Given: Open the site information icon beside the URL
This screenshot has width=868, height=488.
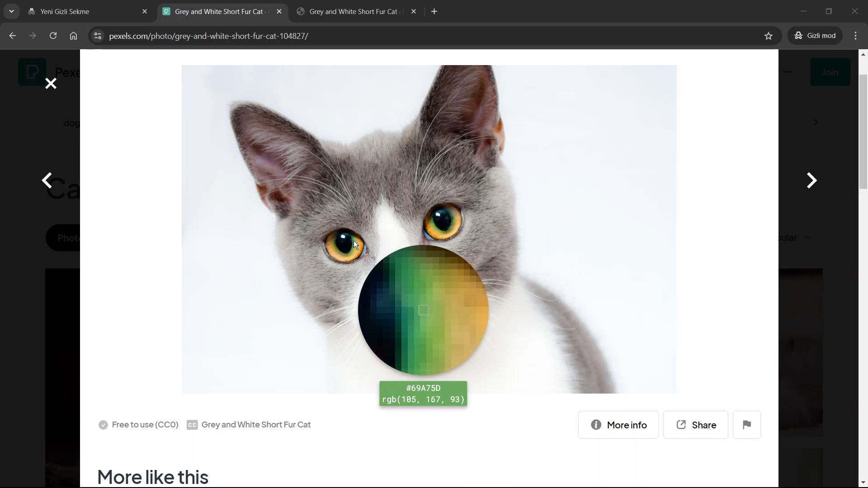Looking at the screenshot, I should (x=97, y=36).
